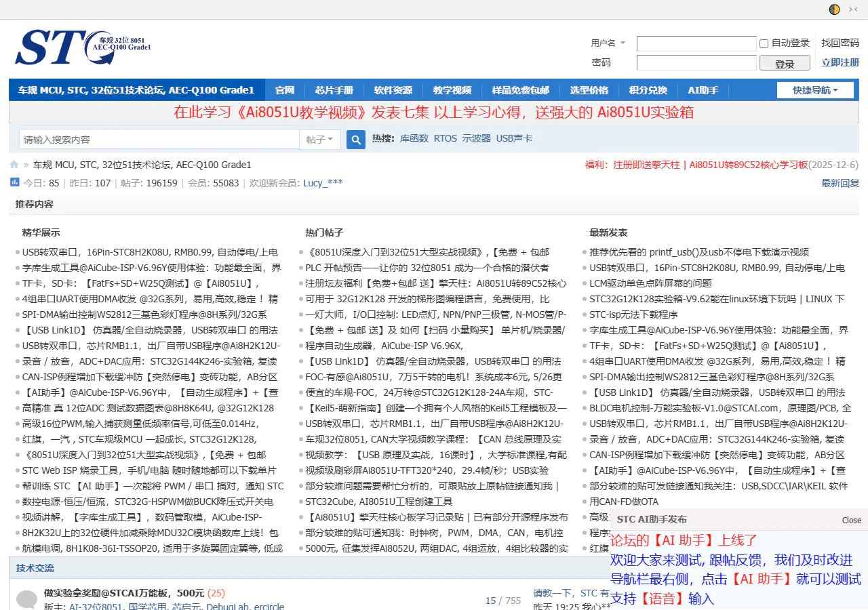868x610 pixels.
Task: Click the half-moon theme icon at top right
Action: click(835, 9)
